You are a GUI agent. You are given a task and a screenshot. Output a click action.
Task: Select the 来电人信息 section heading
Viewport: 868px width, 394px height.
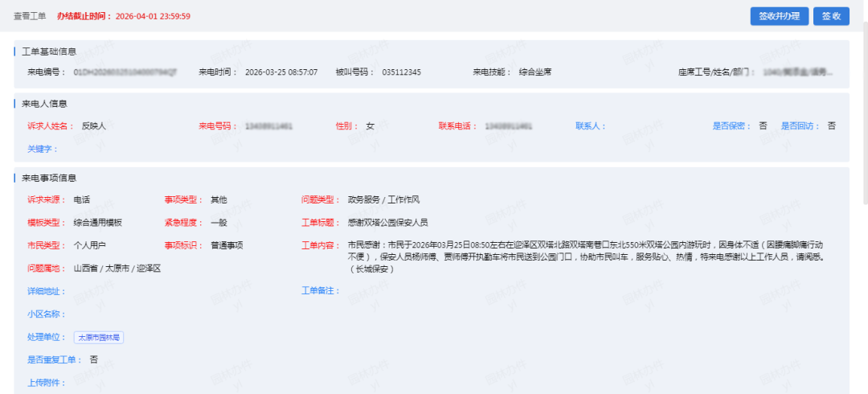(x=45, y=104)
